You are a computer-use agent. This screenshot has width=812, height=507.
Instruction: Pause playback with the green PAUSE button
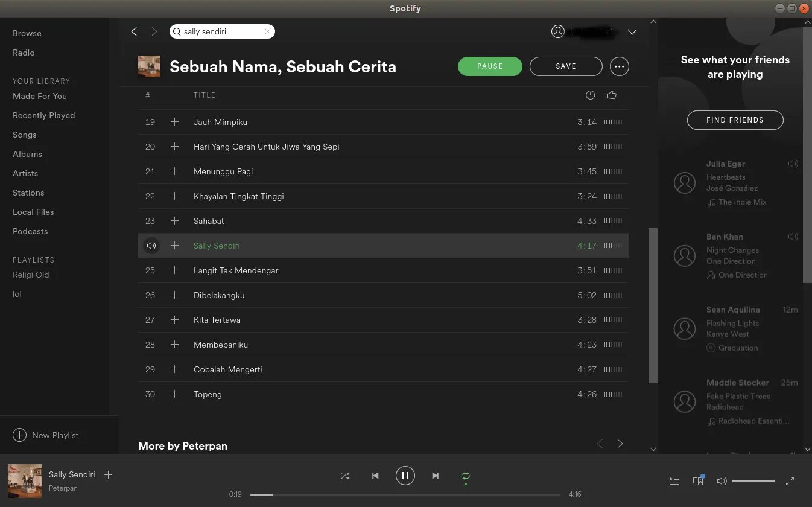coord(490,66)
